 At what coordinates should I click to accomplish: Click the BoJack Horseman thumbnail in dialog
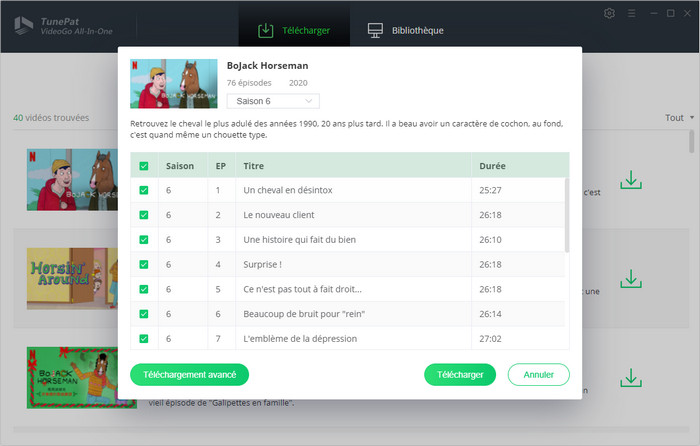point(174,83)
